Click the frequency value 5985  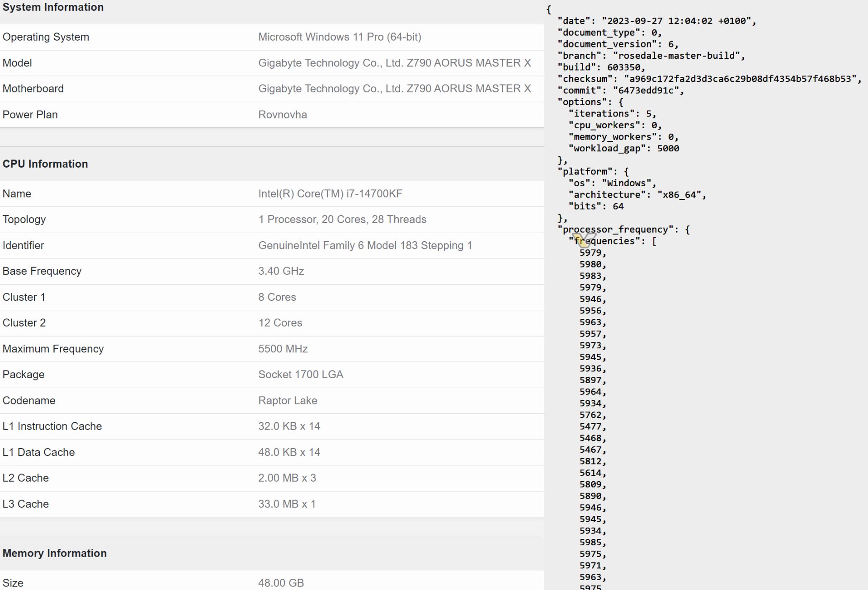[590, 543]
